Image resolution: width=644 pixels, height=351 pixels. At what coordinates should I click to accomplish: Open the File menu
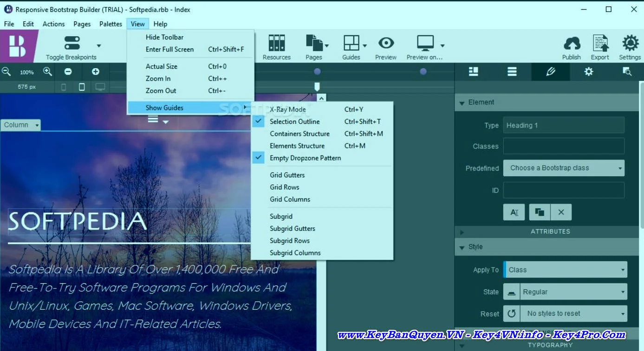(9, 24)
